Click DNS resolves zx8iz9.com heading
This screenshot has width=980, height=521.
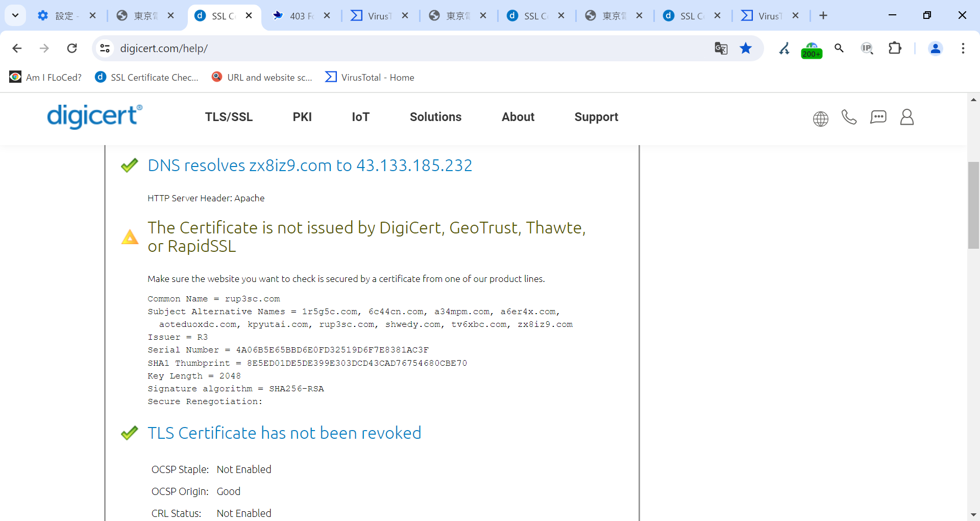[x=310, y=165]
